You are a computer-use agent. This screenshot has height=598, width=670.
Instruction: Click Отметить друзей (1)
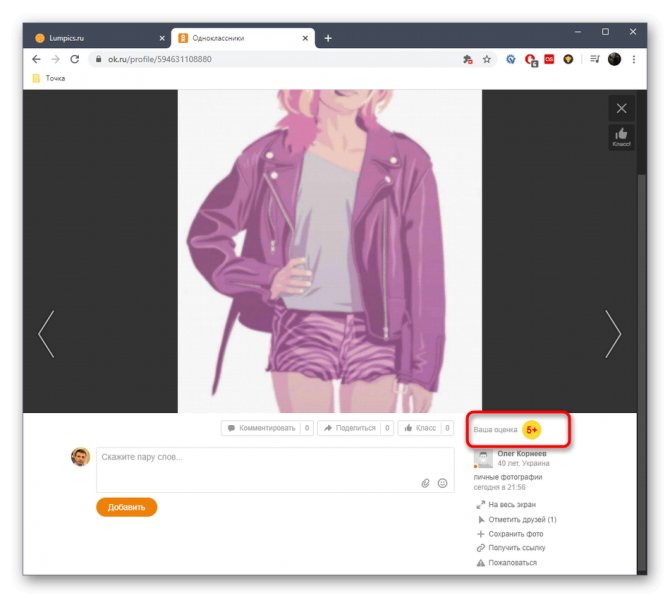coord(517,520)
